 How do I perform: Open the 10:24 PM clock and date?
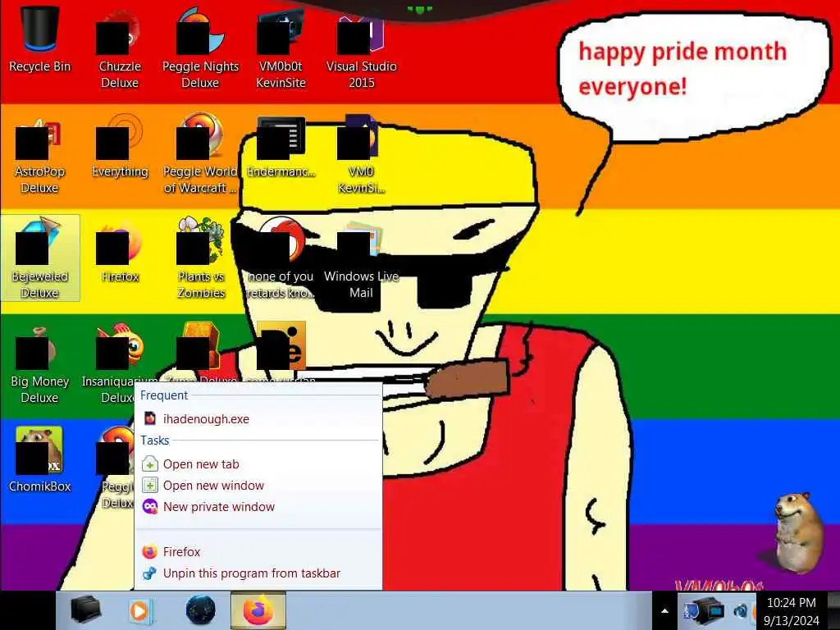[792, 611]
